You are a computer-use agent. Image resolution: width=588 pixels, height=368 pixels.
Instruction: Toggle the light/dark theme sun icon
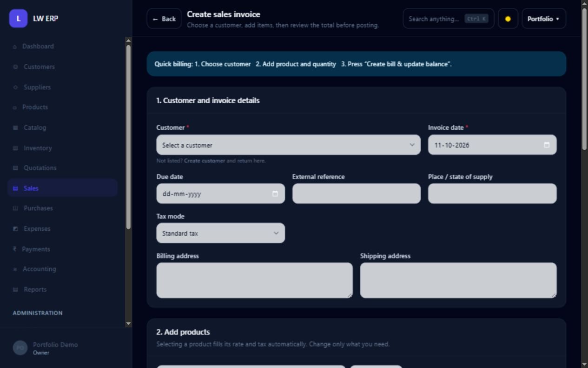click(508, 19)
